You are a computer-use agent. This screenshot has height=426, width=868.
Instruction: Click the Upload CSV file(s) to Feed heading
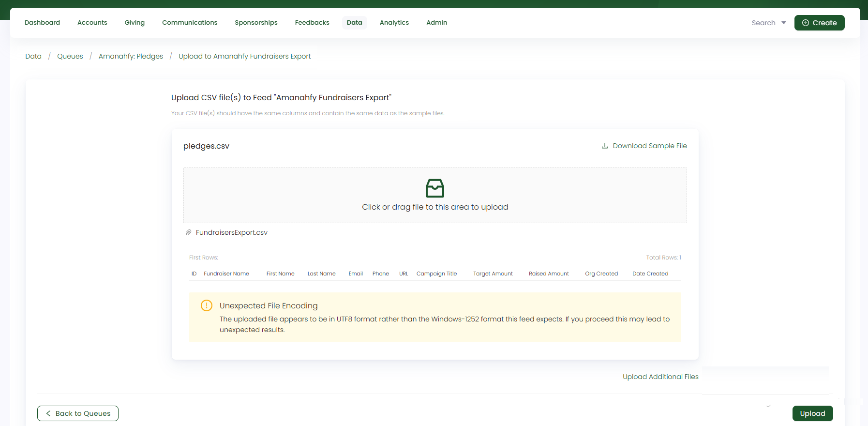pyautogui.click(x=281, y=98)
